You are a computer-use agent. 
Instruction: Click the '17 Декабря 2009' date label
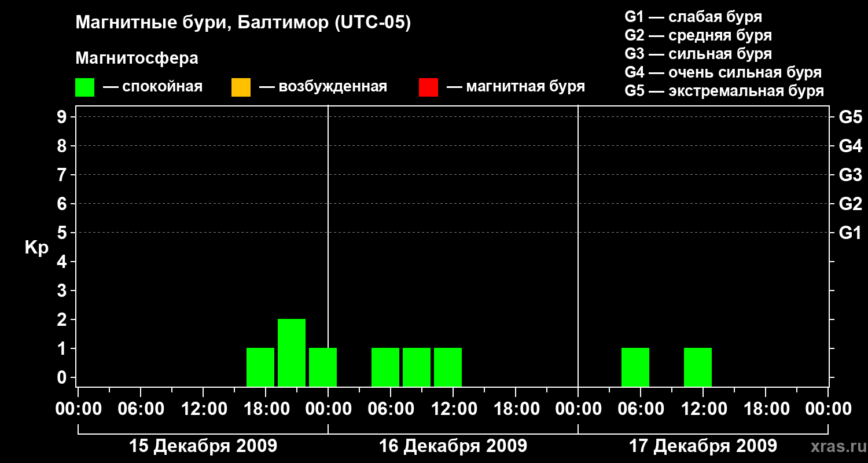coord(703,446)
